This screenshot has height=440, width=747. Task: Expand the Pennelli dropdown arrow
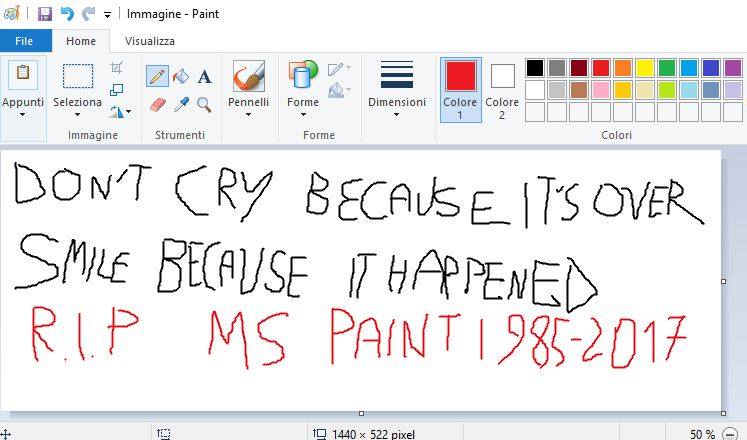point(248,115)
